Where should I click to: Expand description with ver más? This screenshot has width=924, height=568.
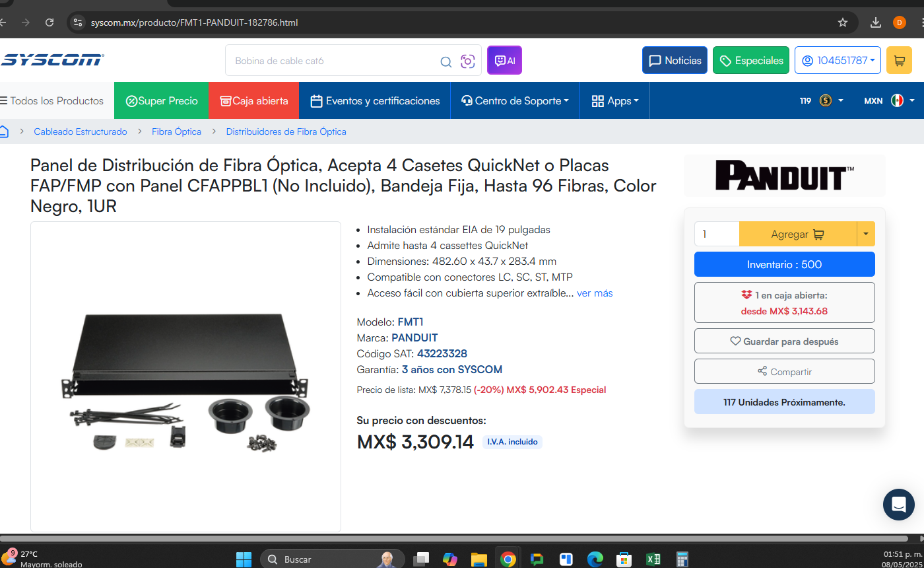tap(595, 293)
